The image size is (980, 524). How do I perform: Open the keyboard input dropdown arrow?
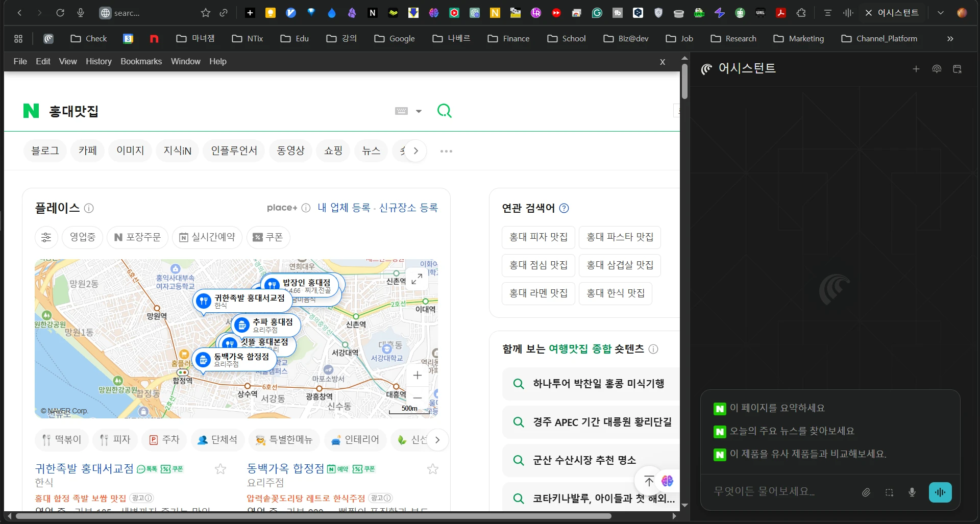(419, 111)
